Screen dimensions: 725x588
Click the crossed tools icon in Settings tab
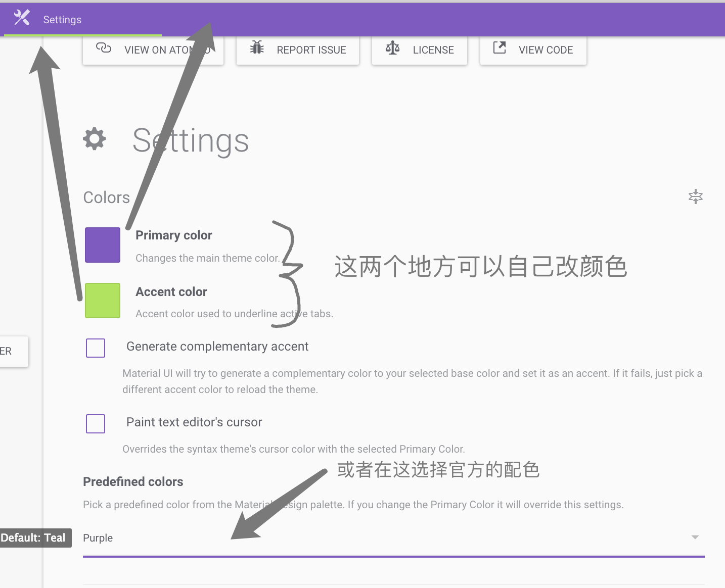click(x=22, y=18)
